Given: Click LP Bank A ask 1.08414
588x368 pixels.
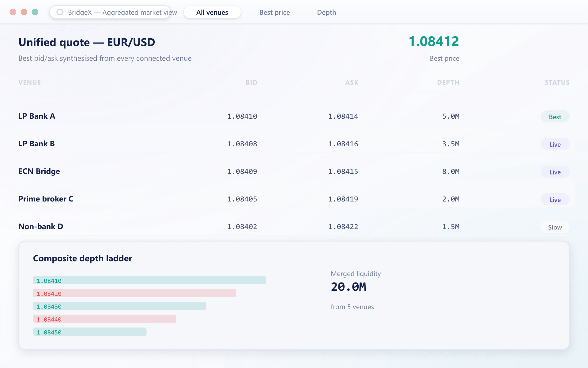Looking at the screenshot, I should point(343,116).
